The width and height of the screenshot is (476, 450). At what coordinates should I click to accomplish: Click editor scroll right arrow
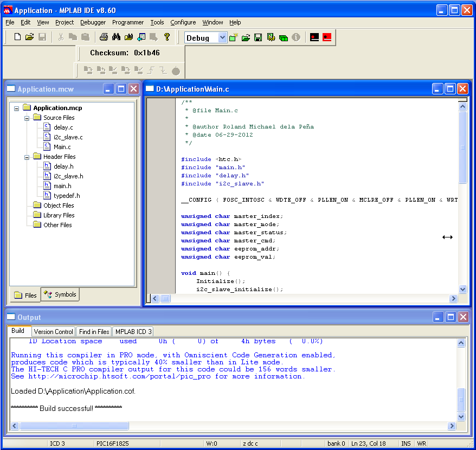pos(453,299)
